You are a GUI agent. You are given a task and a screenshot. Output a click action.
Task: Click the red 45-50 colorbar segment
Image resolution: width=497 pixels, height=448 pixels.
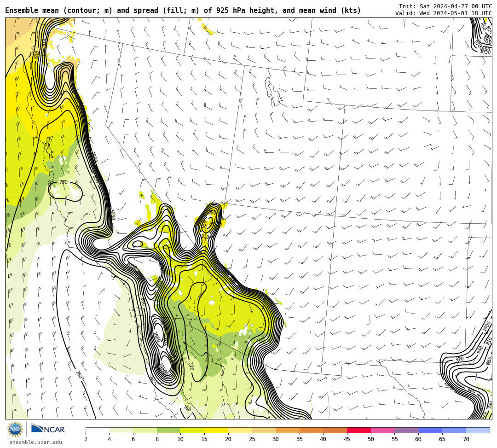pos(359,430)
